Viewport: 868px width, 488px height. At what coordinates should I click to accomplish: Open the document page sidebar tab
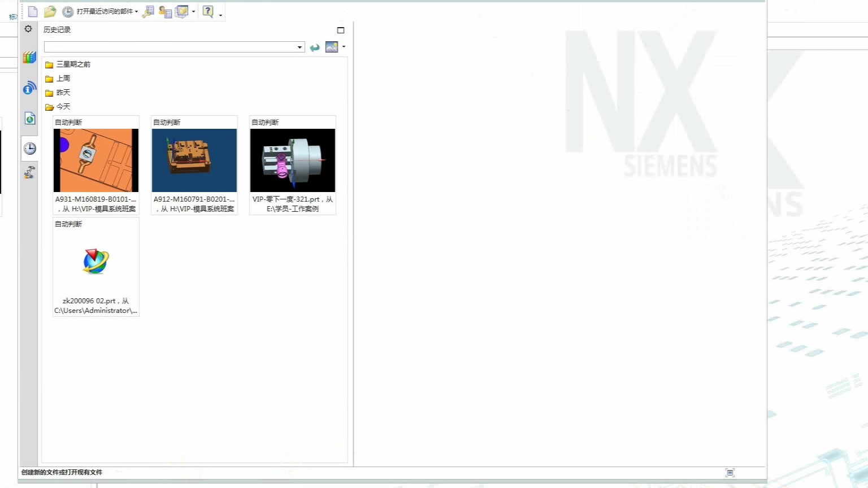pyautogui.click(x=29, y=118)
